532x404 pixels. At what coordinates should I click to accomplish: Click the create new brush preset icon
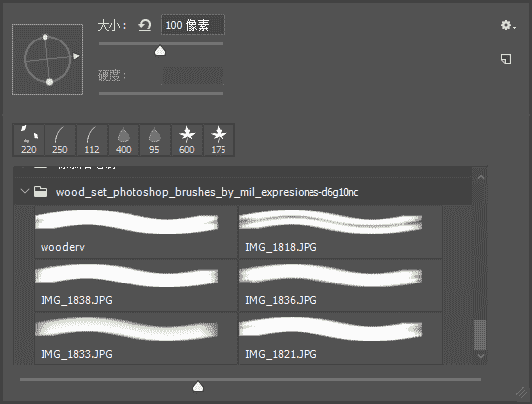click(x=506, y=59)
